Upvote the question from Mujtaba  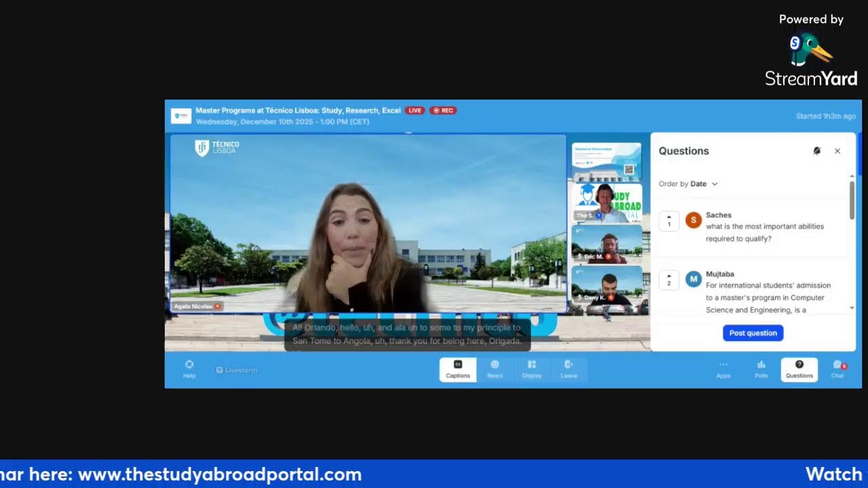[669, 279]
